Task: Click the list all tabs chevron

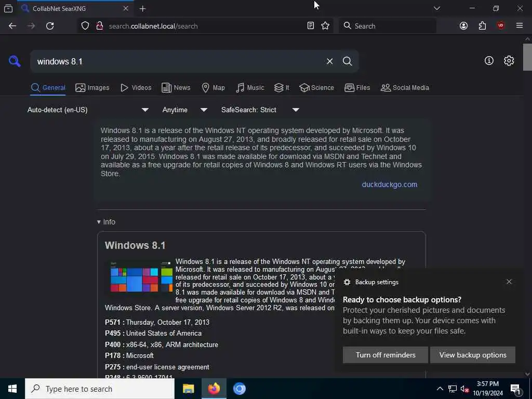Action: coord(437,8)
